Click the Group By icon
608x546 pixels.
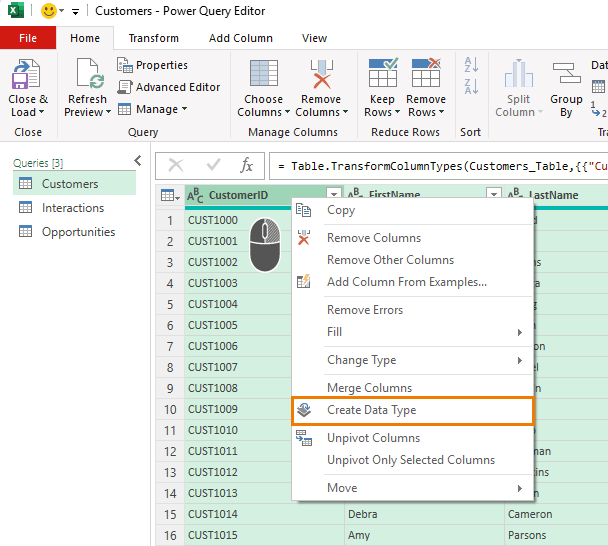point(566,73)
